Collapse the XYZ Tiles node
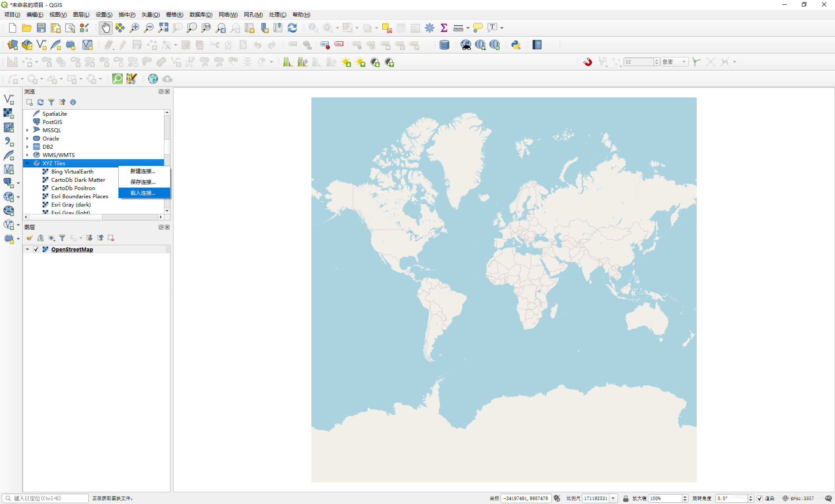Viewport: 835px width, 504px height. tap(27, 163)
